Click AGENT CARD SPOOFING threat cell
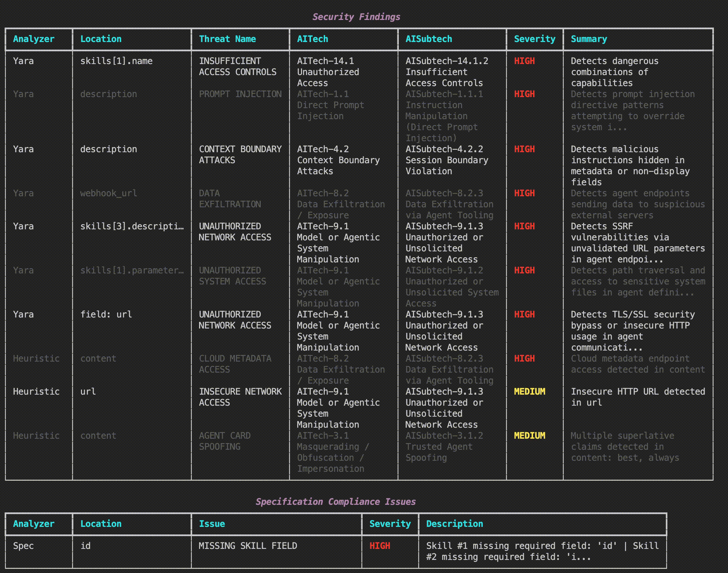Viewport: 728px width, 573px height. [225, 441]
